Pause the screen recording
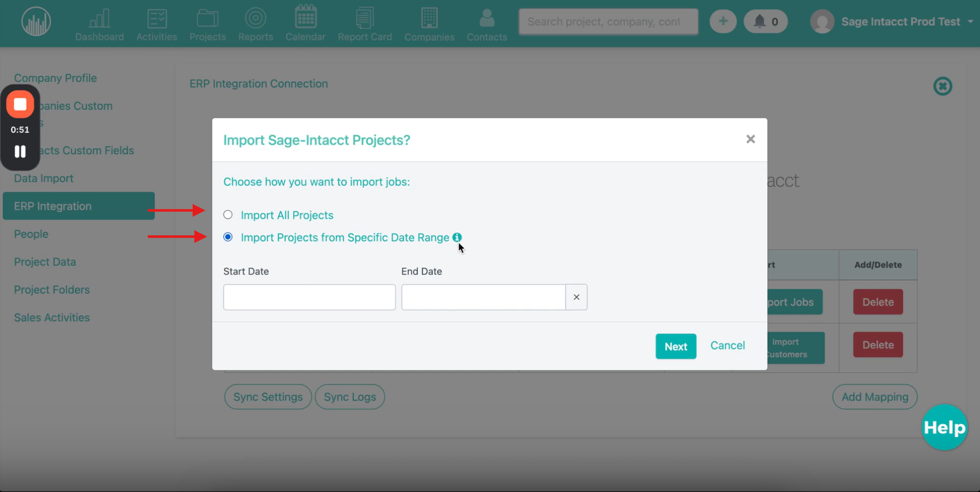The width and height of the screenshot is (980, 492). coord(20,151)
